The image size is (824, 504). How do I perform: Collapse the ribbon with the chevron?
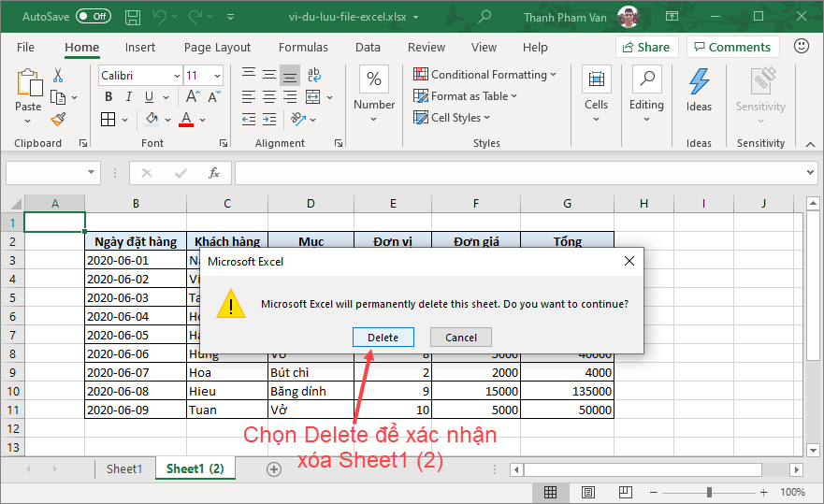[x=810, y=144]
